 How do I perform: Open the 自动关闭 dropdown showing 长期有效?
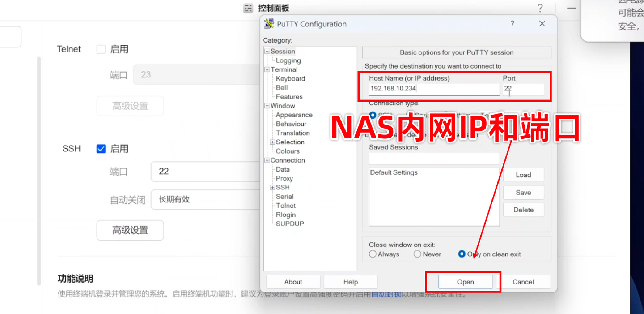[206, 199]
